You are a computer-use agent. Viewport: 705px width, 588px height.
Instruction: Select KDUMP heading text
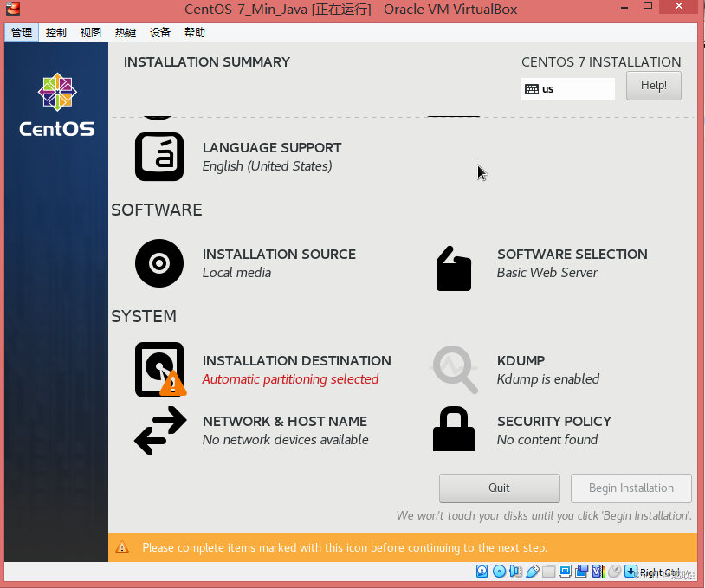(x=521, y=360)
